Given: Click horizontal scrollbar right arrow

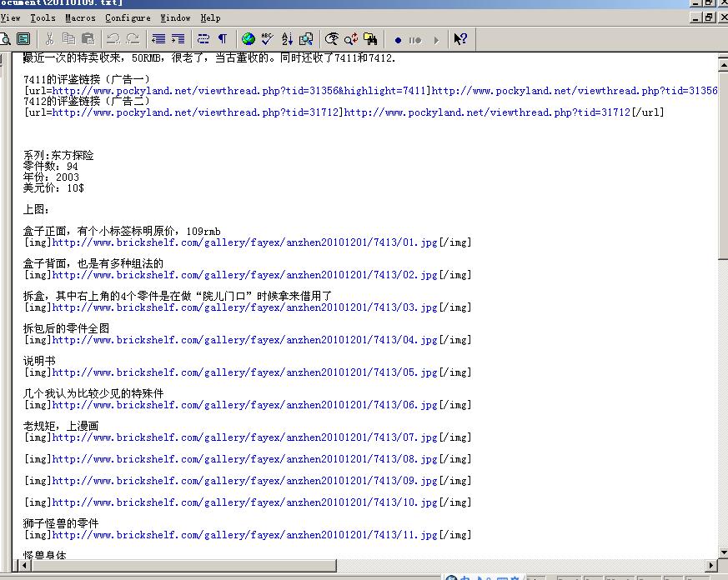Looking at the screenshot, I should point(711,566).
